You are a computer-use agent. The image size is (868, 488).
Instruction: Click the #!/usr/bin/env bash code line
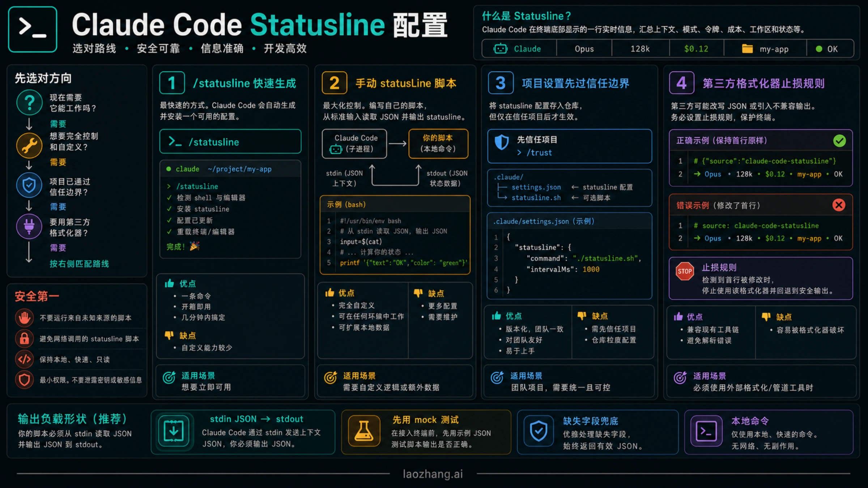pos(370,221)
